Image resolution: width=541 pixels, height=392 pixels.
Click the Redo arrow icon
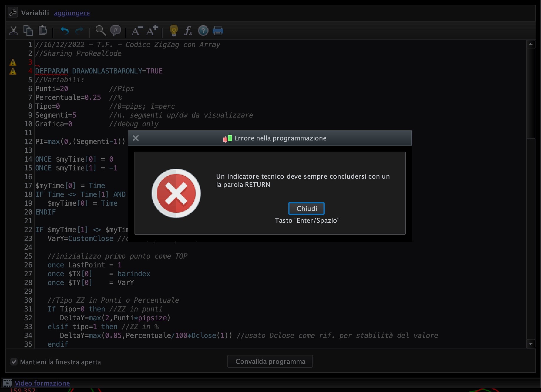(79, 31)
